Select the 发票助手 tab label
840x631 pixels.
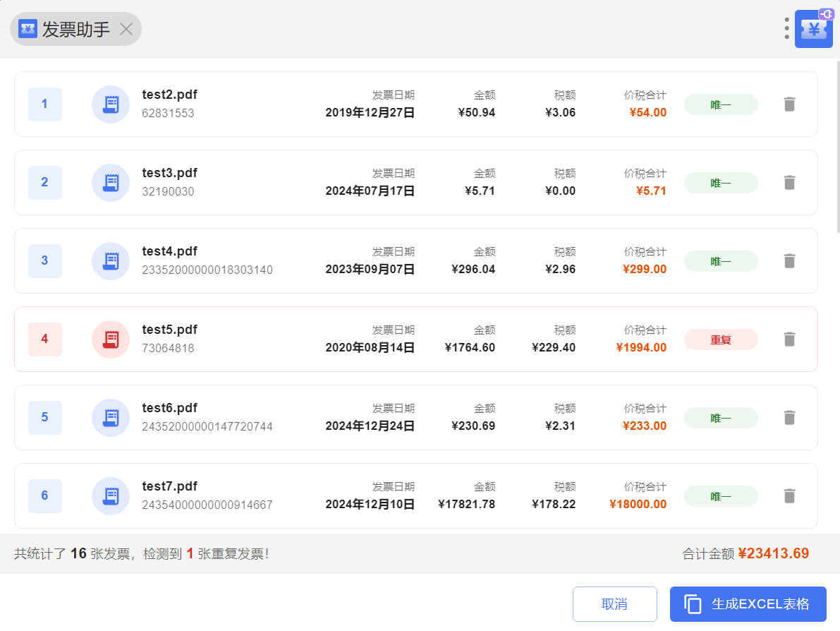tap(75, 29)
